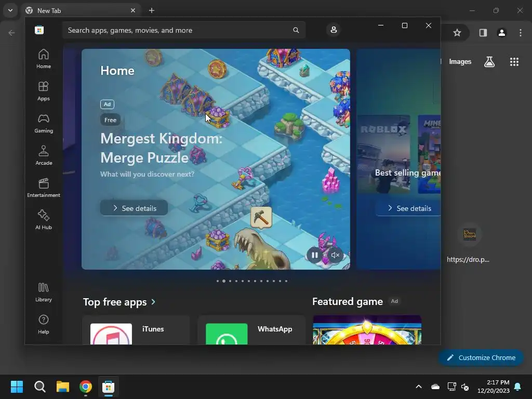Select the New Tab browser tab
Viewport: 532px width, 399px height.
pos(81,10)
